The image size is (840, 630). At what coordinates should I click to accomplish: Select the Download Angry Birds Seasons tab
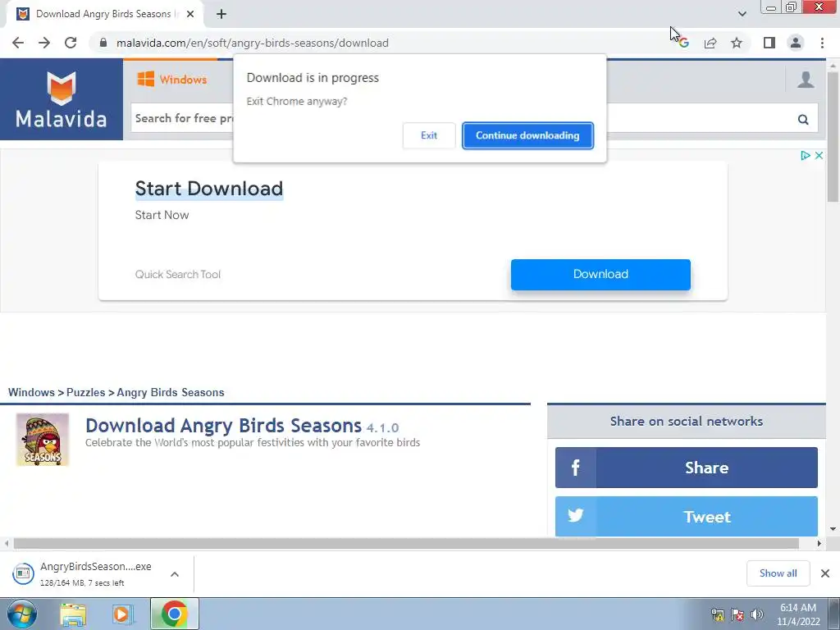(x=105, y=15)
